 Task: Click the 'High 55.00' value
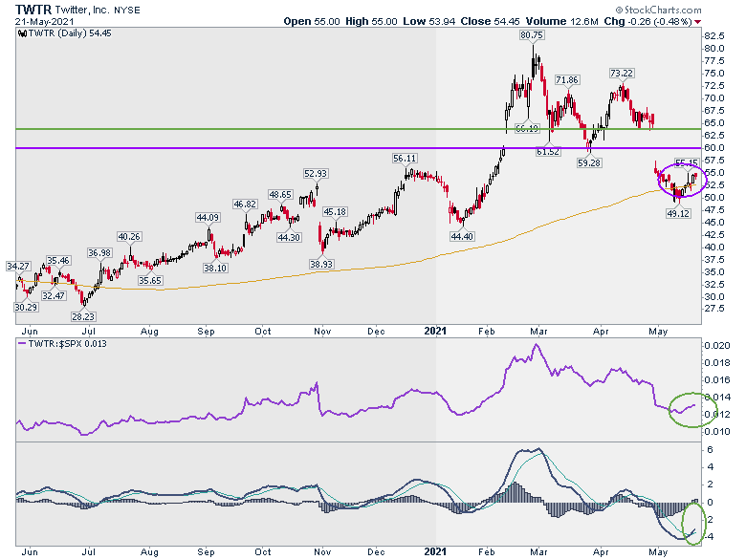tap(371, 21)
